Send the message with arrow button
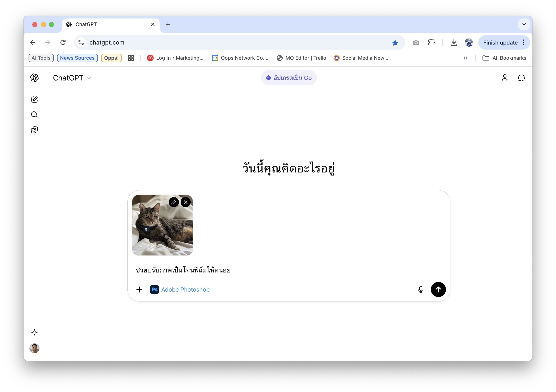 click(438, 289)
